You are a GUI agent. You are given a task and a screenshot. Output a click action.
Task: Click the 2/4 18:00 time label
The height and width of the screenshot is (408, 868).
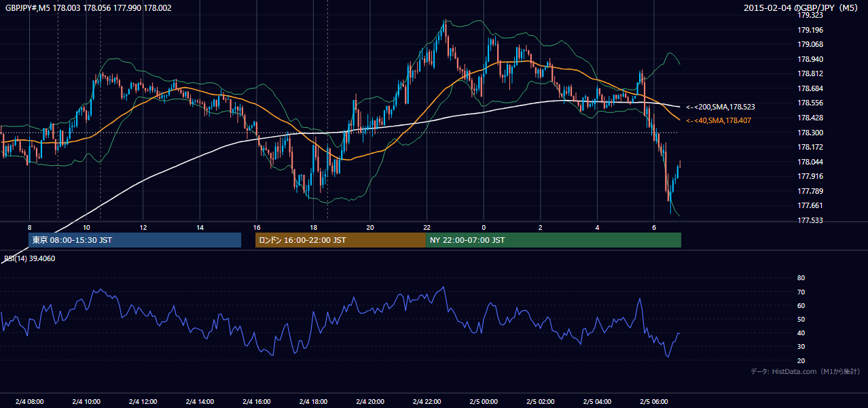313,401
